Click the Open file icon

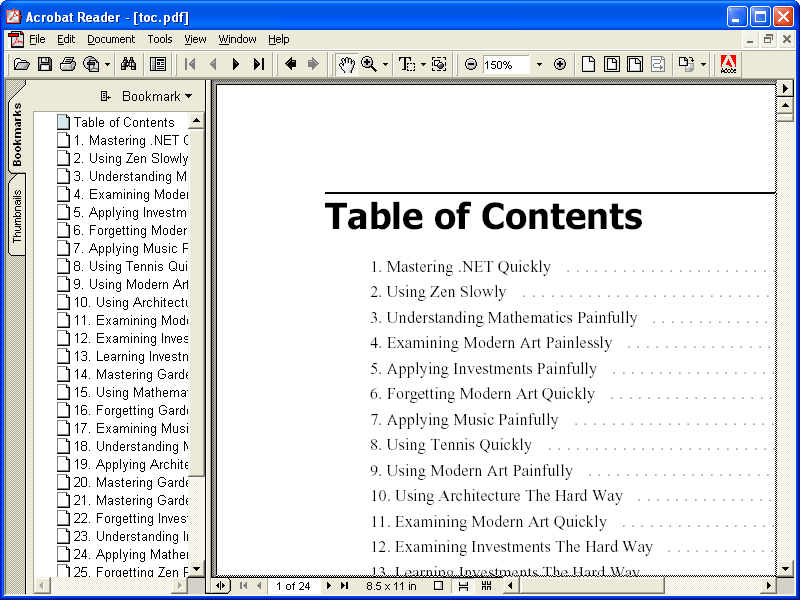(23, 63)
